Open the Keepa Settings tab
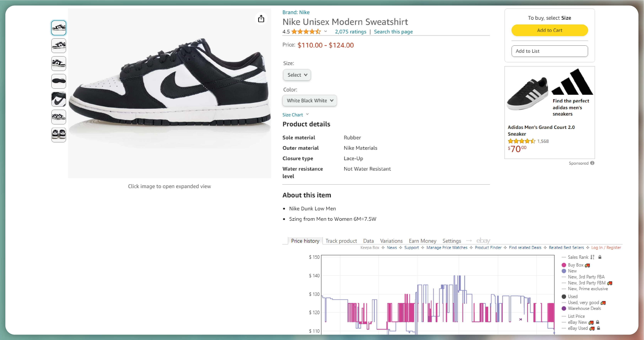The image size is (644, 340). [x=452, y=241]
